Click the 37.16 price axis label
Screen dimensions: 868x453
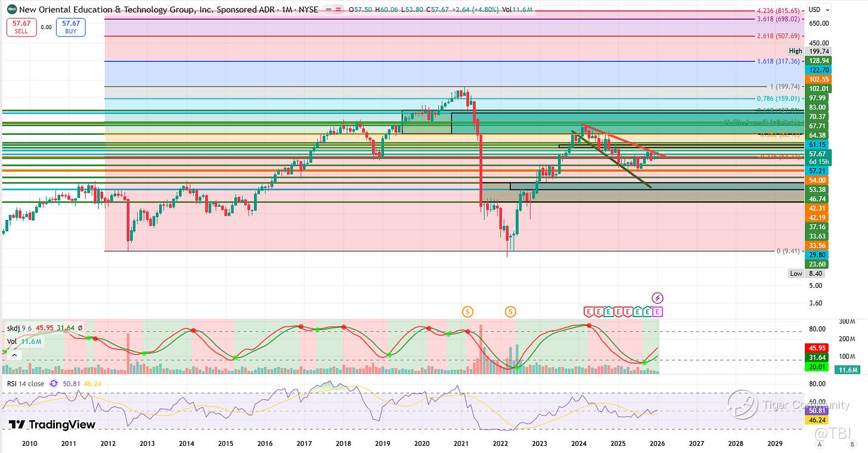click(817, 227)
